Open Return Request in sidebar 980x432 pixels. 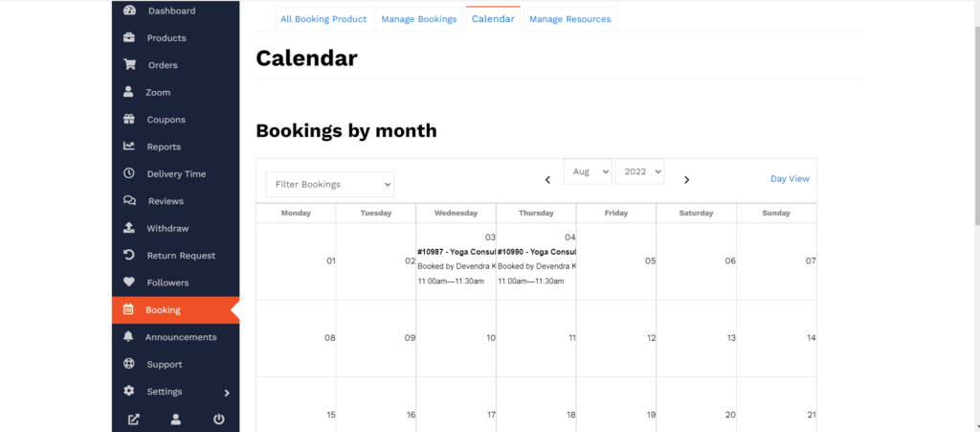(x=181, y=256)
